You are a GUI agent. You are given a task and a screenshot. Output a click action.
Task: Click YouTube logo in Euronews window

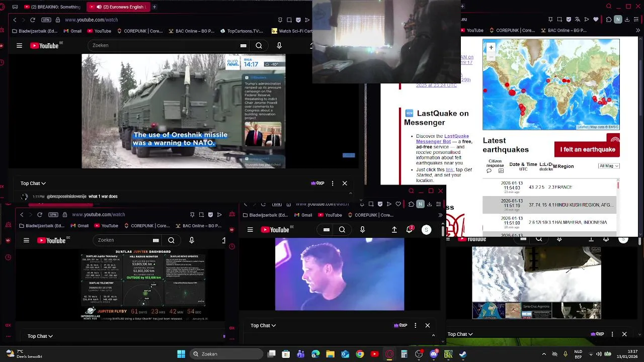coord(45,45)
